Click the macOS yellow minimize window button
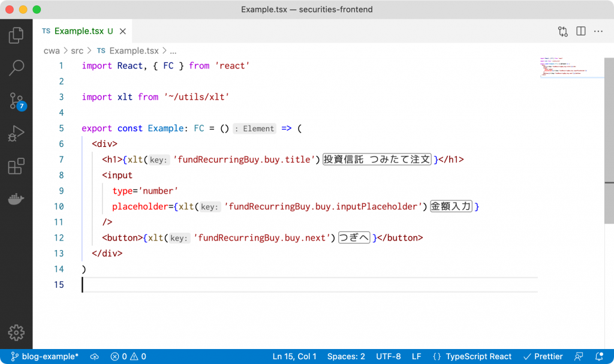 coord(23,10)
